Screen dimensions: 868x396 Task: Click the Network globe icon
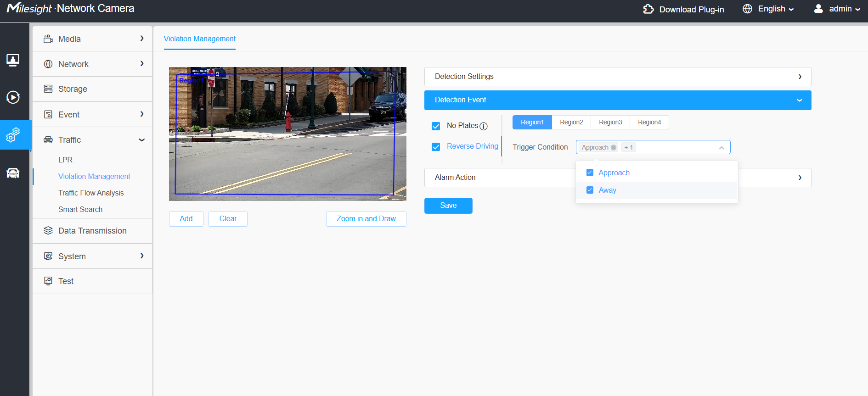48,64
